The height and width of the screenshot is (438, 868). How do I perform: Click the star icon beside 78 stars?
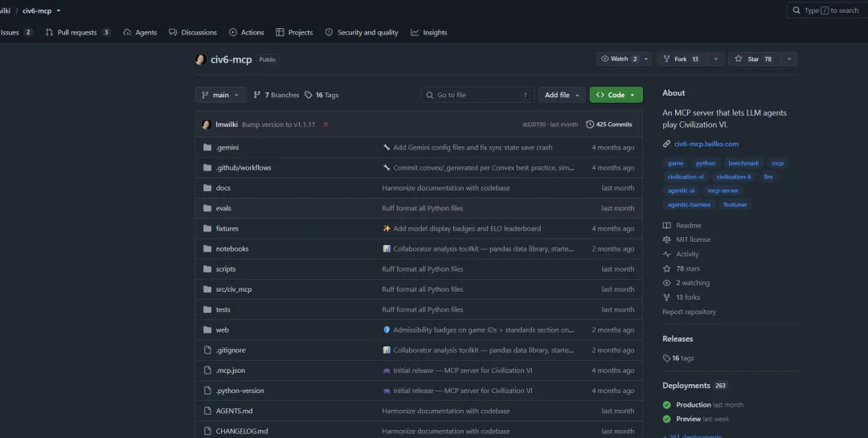click(x=666, y=268)
